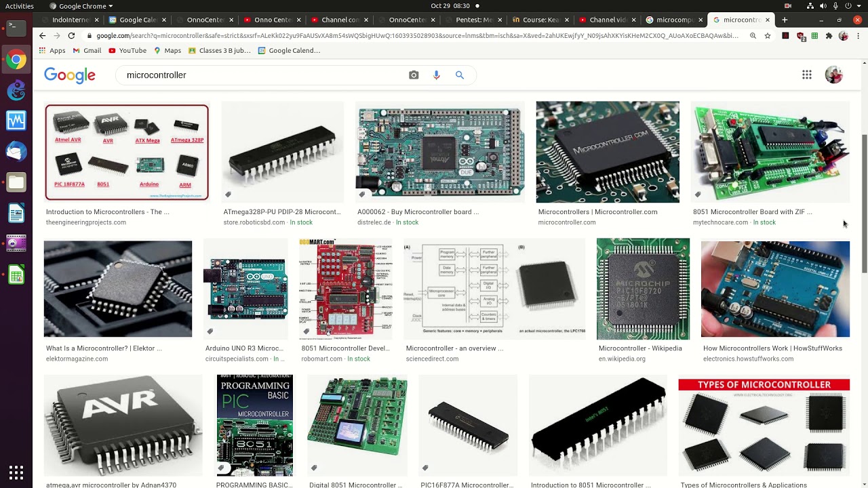
Task: Open the Google Account avatar menu
Action: coord(834,75)
